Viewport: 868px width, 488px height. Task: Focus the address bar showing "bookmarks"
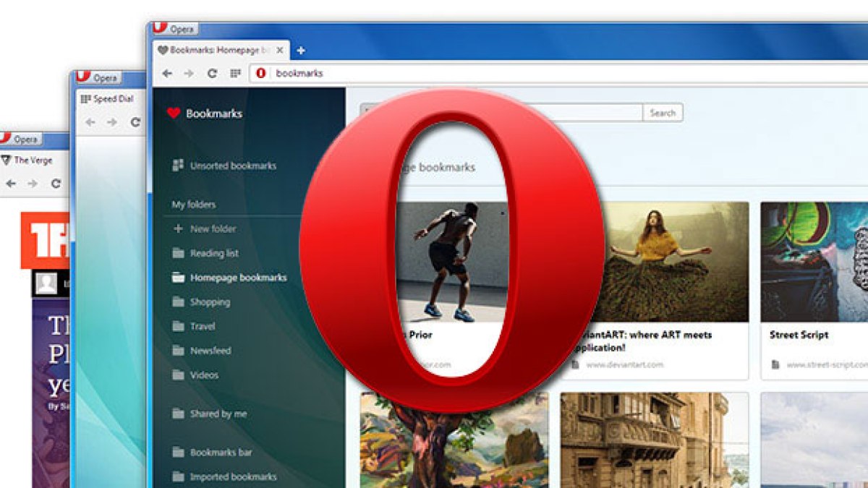pos(557,73)
